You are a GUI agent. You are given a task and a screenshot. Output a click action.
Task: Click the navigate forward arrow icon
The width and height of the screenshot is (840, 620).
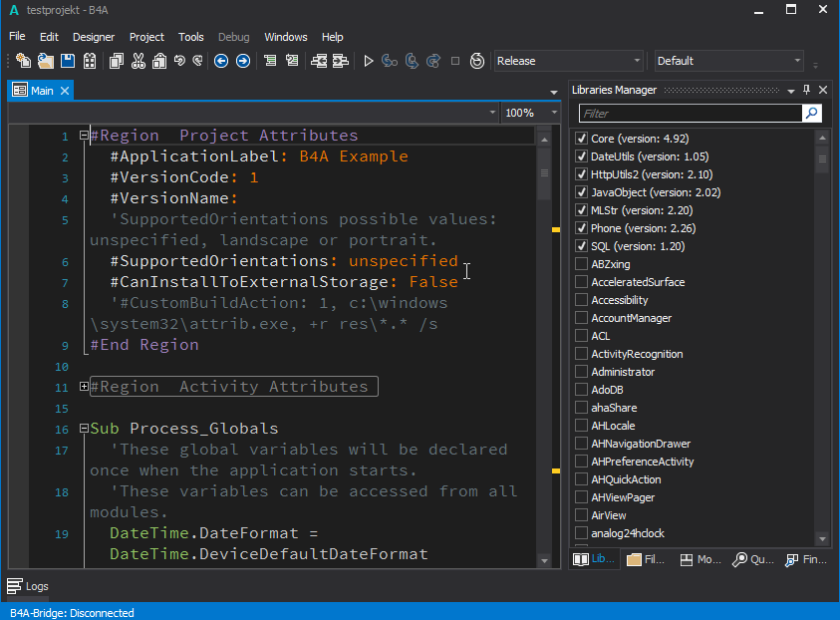tap(242, 61)
